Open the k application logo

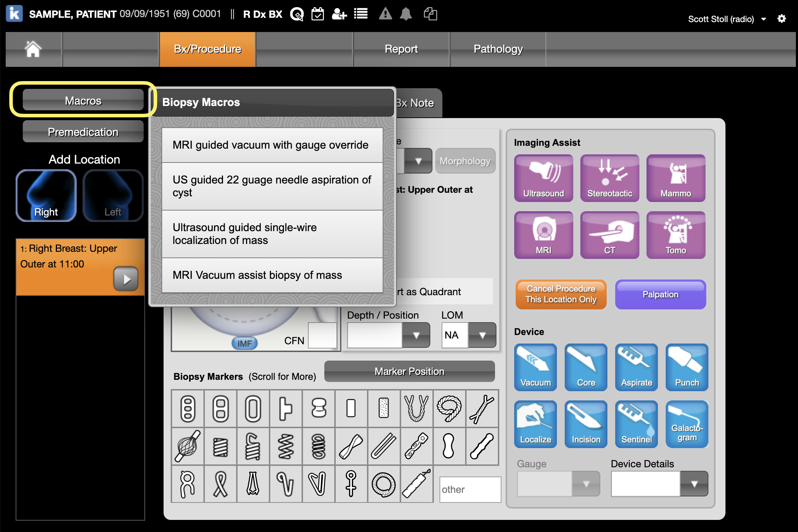click(15, 14)
